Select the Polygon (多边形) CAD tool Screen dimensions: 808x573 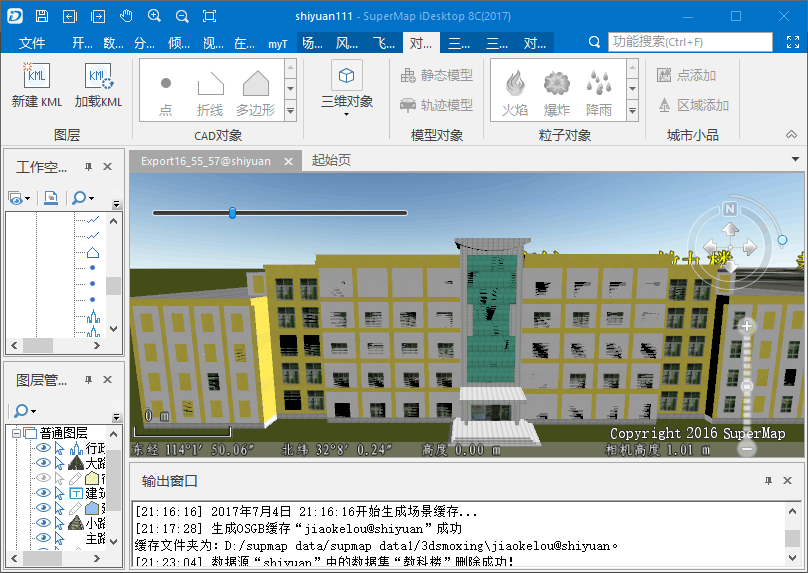click(256, 91)
